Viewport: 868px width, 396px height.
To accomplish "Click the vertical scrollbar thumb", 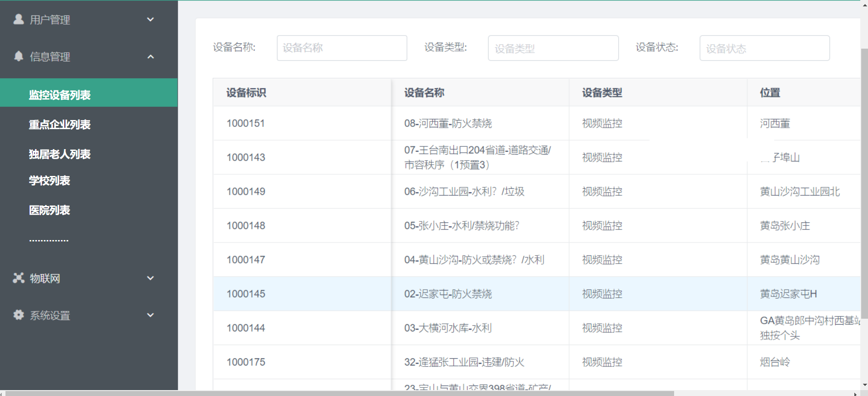I will click(864, 183).
